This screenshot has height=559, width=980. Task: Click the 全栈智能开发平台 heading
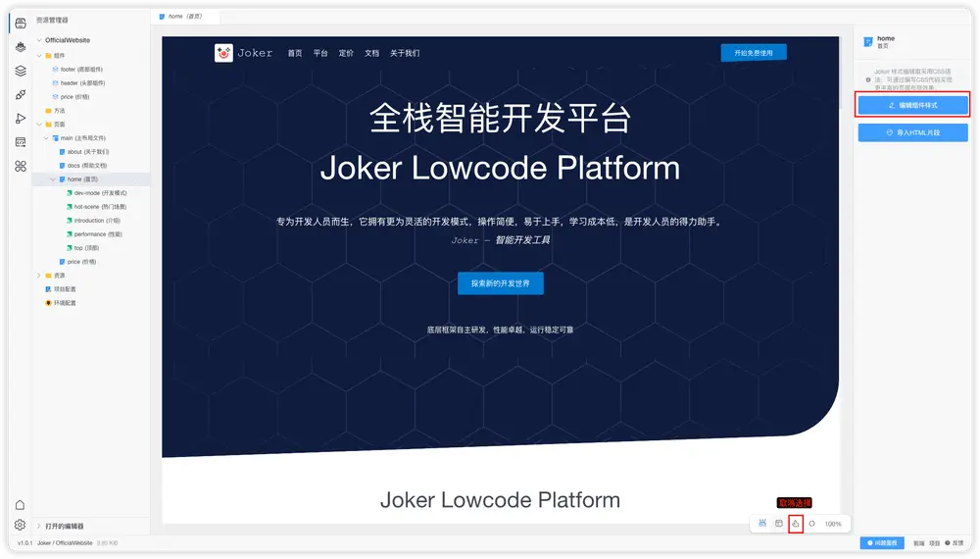[x=501, y=118]
